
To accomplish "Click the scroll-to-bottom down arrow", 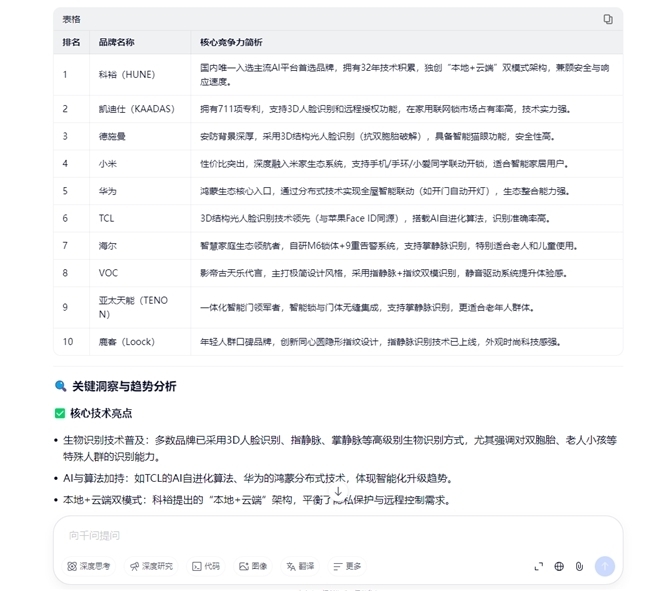I will 338,492.
